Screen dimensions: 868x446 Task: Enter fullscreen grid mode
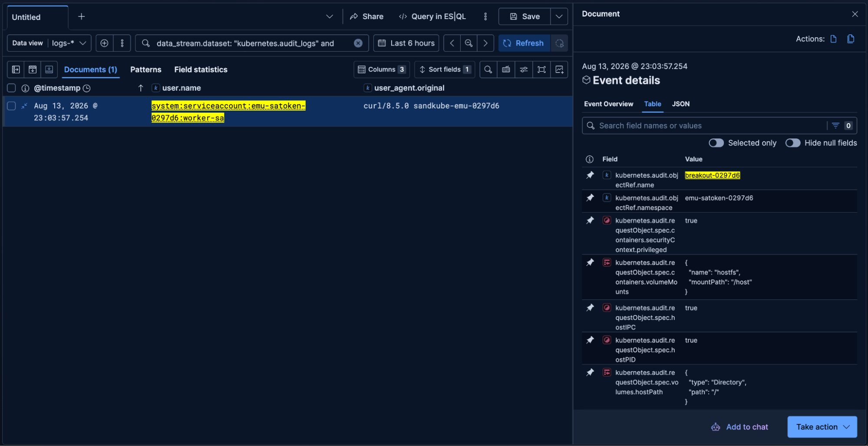tap(541, 69)
